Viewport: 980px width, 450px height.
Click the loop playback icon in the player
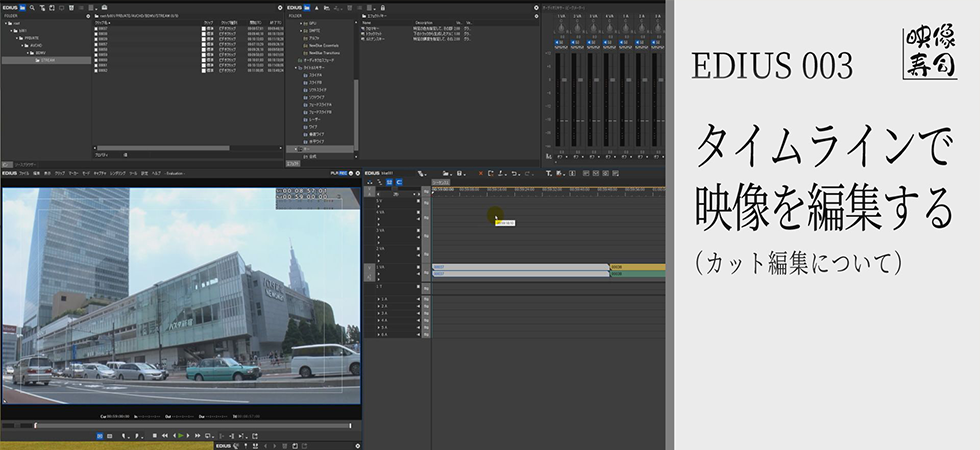point(208,436)
